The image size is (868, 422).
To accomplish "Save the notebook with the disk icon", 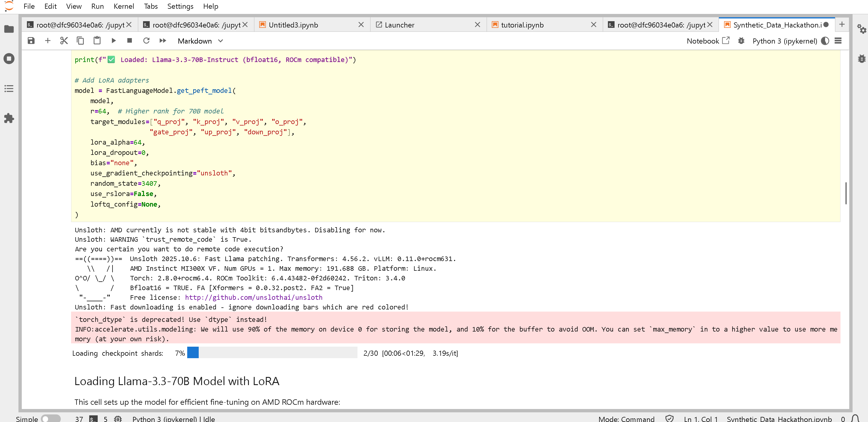I will tap(31, 41).
